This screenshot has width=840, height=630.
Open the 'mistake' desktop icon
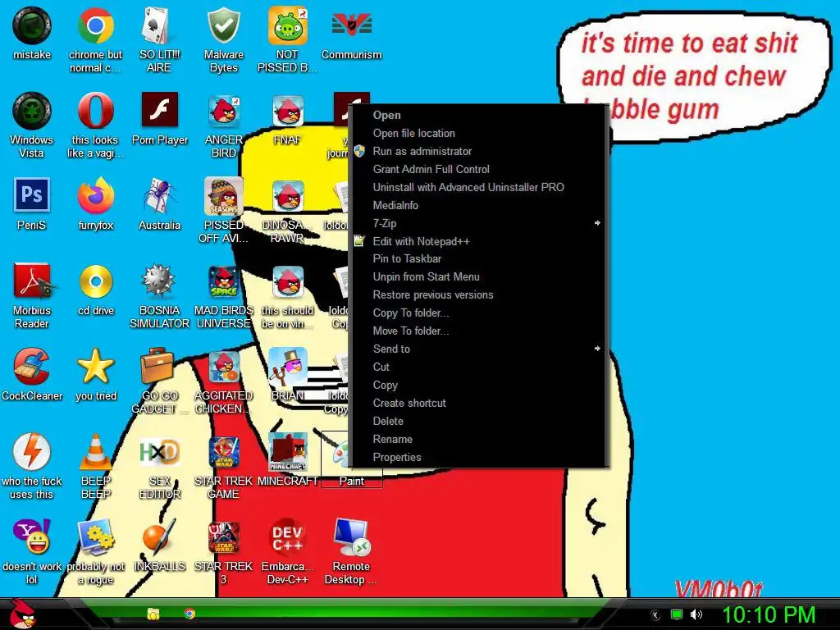[32, 33]
